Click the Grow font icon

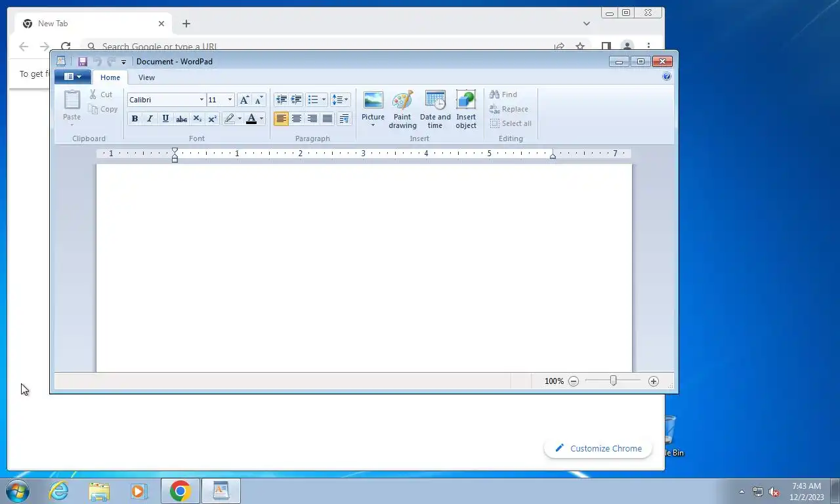tap(244, 100)
